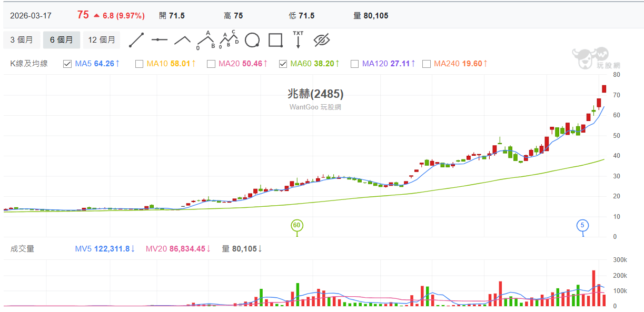This screenshot has height=312, width=644.
Task: Hide drawings with the crossed-eye icon
Action: pos(321,40)
